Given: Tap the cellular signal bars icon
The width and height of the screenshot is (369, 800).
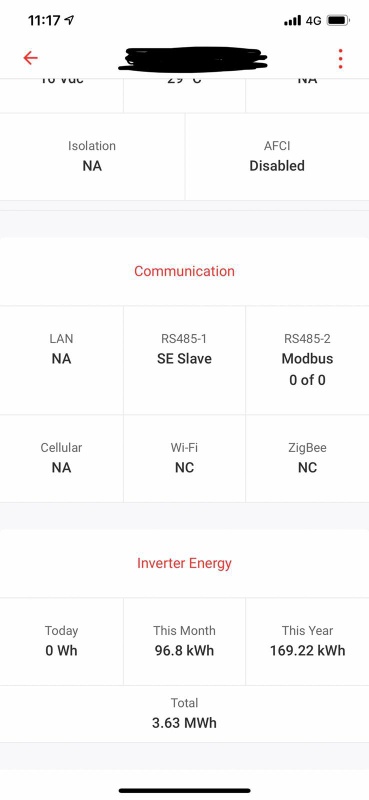Looking at the screenshot, I should (292, 21).
